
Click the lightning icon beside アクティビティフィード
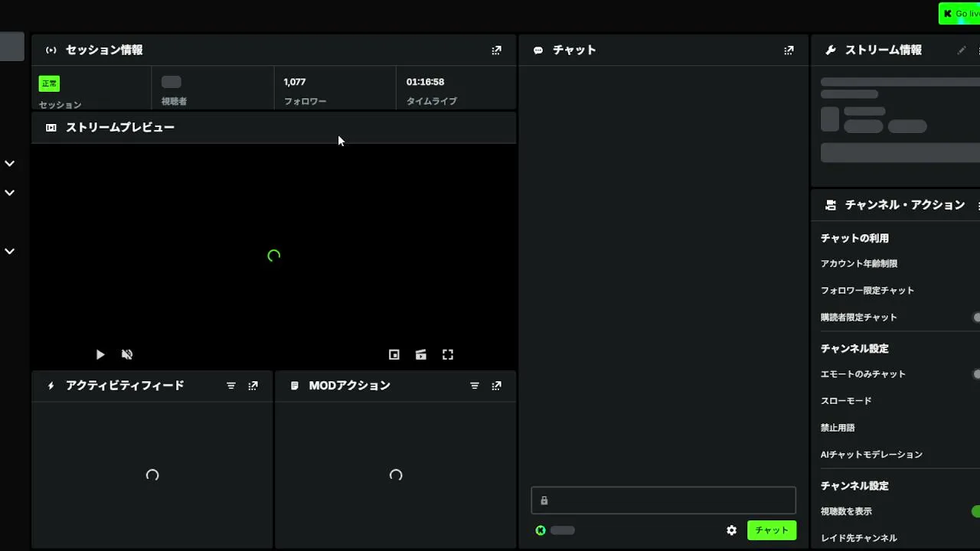tap(51, 386)
